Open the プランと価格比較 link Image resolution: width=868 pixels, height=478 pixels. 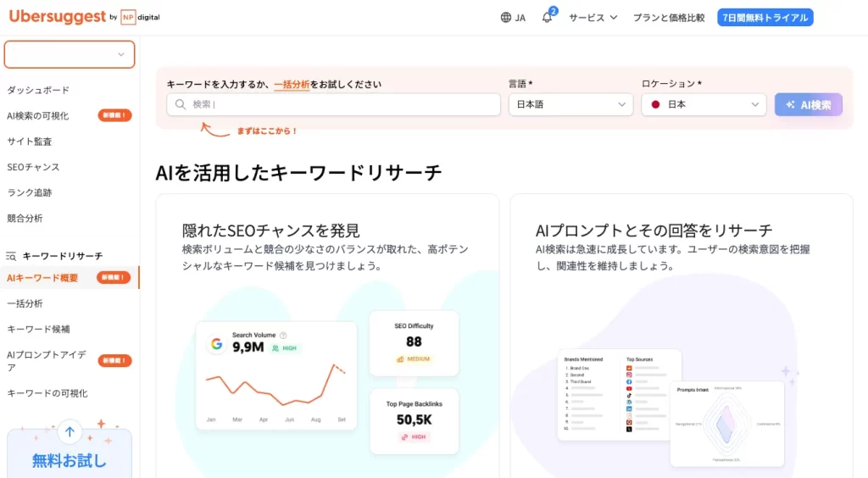click(669, 17)
